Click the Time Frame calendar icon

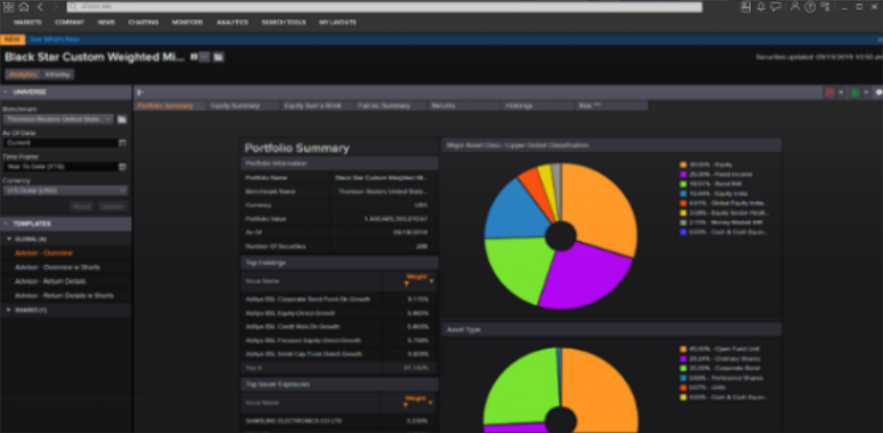click(x=122, y=166)
